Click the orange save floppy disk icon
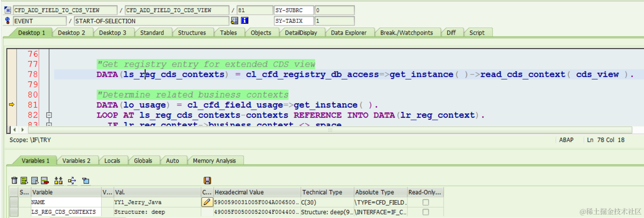The width and height of the screenshot is (644, 218). [207, 180]
